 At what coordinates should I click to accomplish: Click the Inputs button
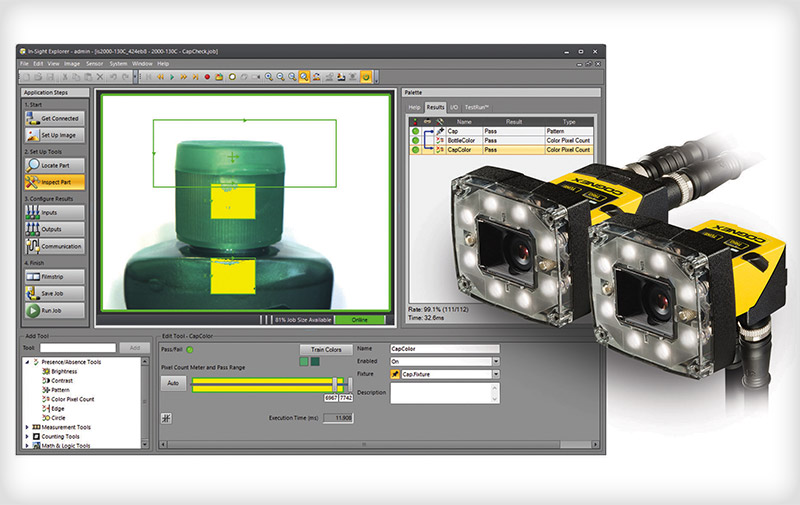(x=55, y=212)
